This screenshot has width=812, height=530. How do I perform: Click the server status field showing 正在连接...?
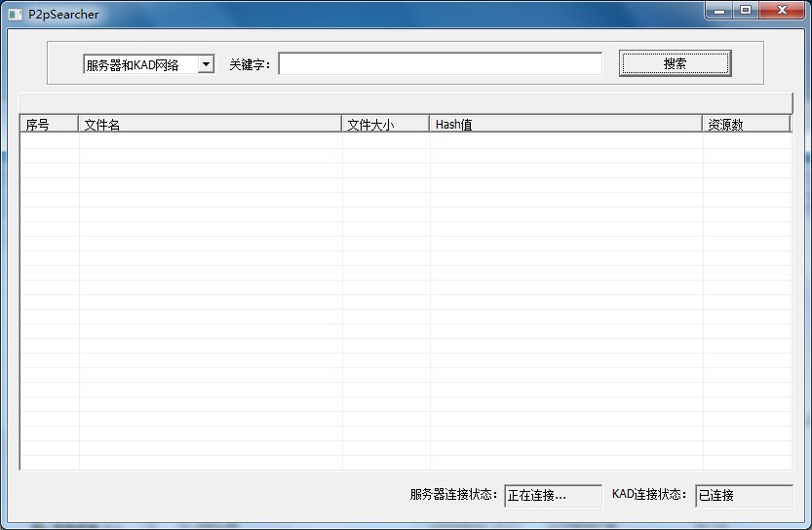coord(553,495)
